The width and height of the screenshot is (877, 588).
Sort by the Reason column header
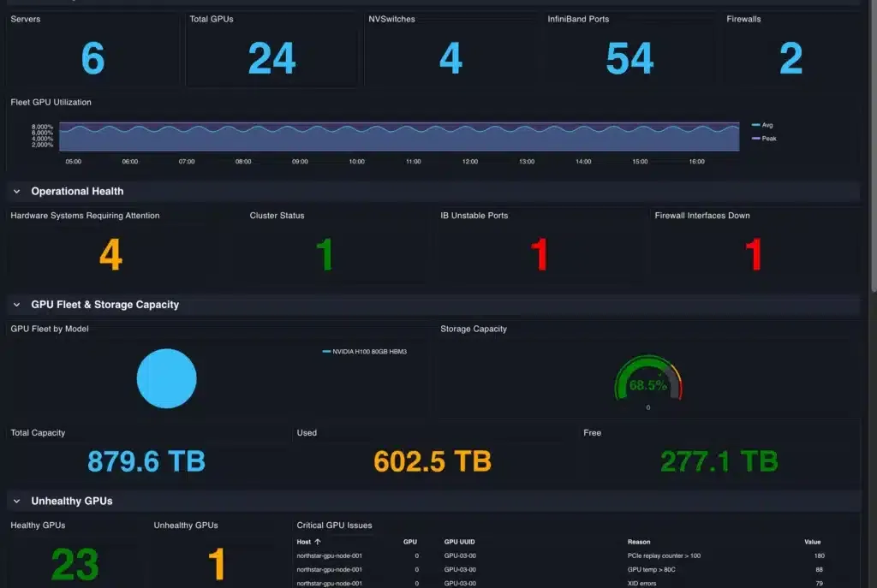click(x=639, y=542)
